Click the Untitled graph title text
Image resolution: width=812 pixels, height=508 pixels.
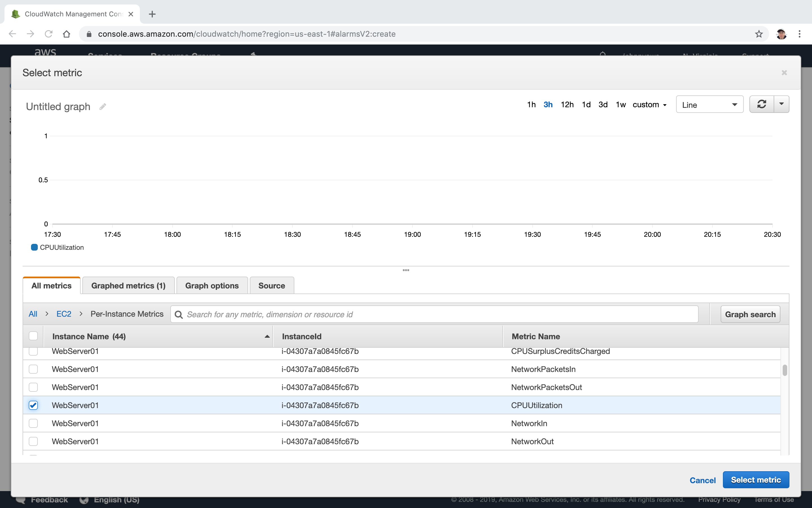click(58, 106)
